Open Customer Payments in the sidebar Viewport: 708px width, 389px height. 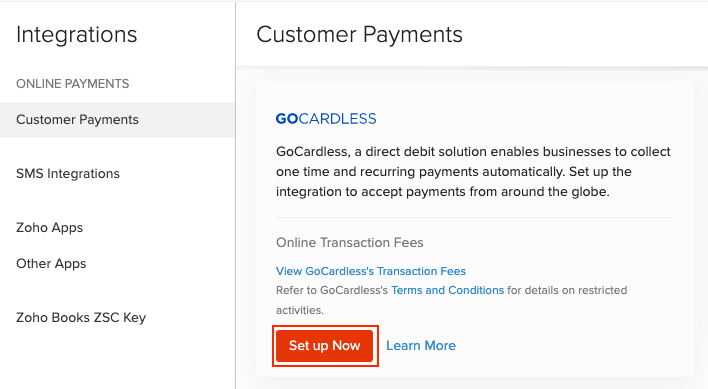pyautogui.click(x=117, y=120)
